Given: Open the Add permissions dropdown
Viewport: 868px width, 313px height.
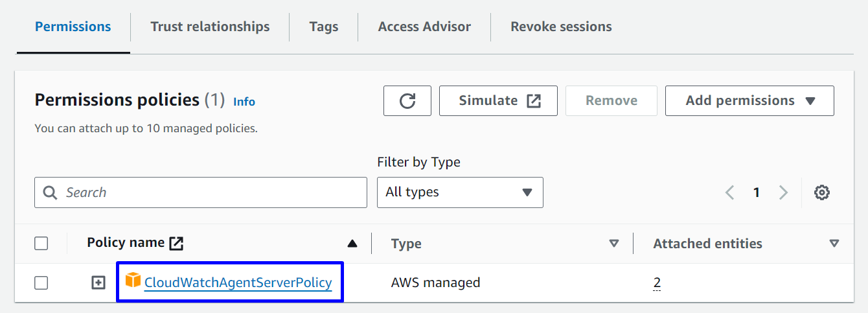Looking at the screenshot, I should (749, 101).
